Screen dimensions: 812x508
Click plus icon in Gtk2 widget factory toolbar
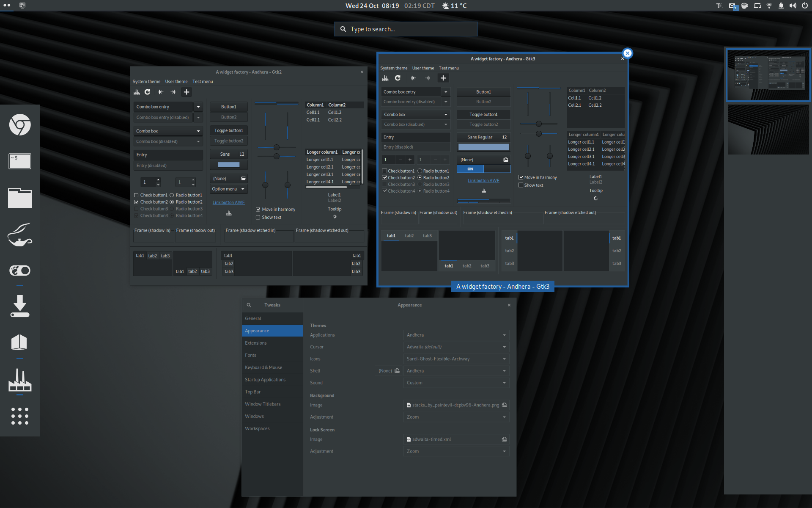click(187, 92)
